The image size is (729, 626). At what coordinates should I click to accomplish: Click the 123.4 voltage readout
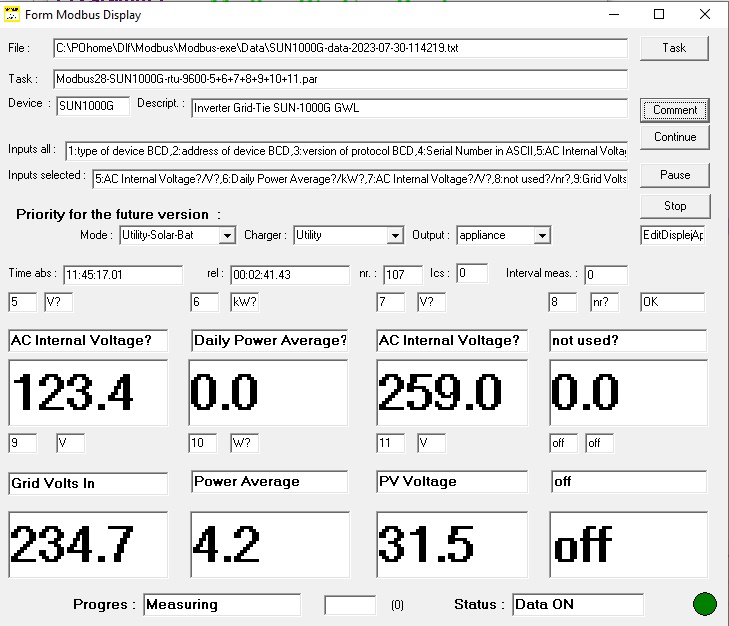click(88, 393)
